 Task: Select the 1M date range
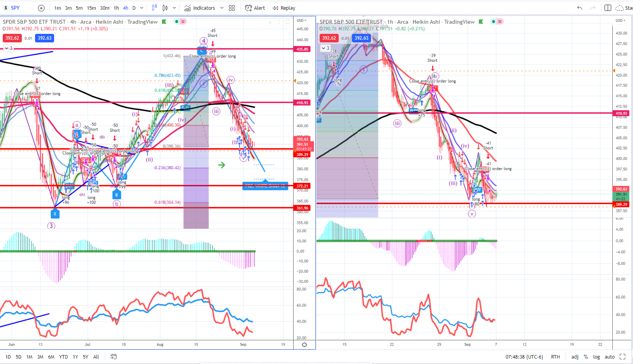click(29, 357)
